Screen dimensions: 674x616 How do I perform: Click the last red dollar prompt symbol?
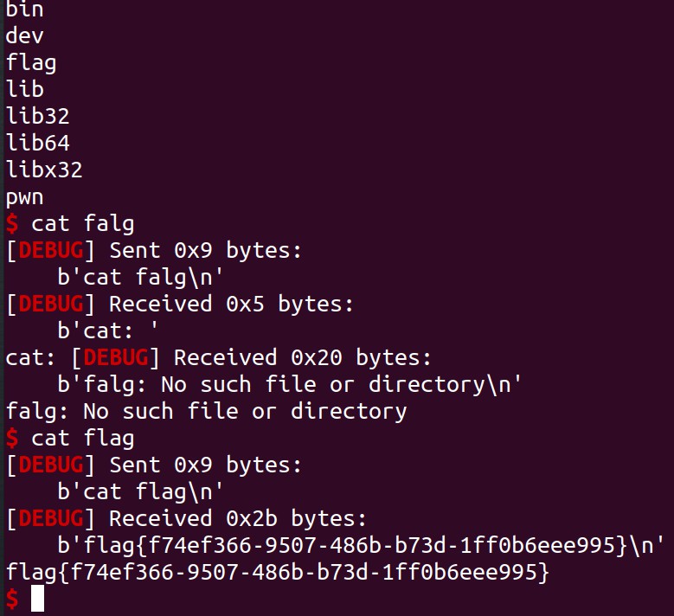pyautogui.click(x=12, y=599)
